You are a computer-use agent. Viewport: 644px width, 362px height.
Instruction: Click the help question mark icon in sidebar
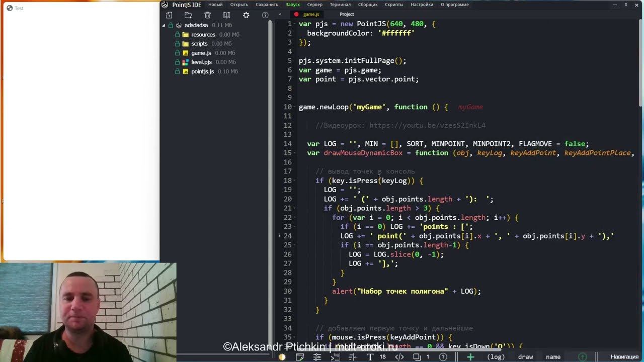coord(265,15)
